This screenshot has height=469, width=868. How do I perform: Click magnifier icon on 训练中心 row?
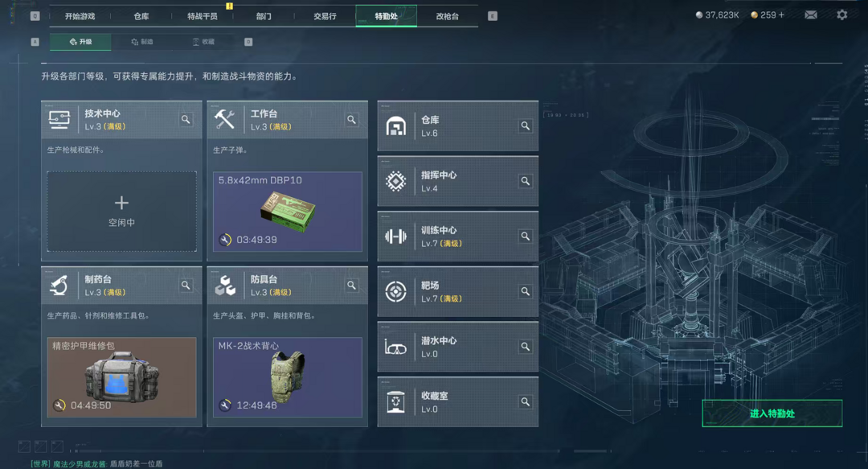(x=526, y=237)
